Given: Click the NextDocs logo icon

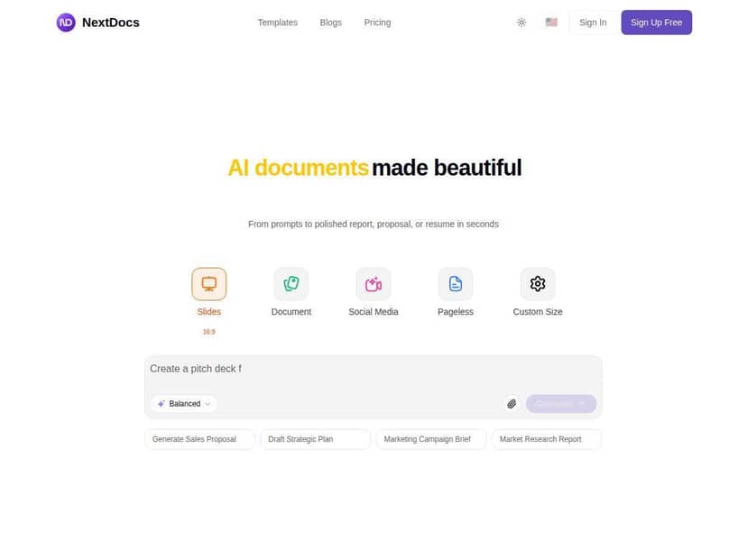Looking at the screenshot, I should coord(65,22).
